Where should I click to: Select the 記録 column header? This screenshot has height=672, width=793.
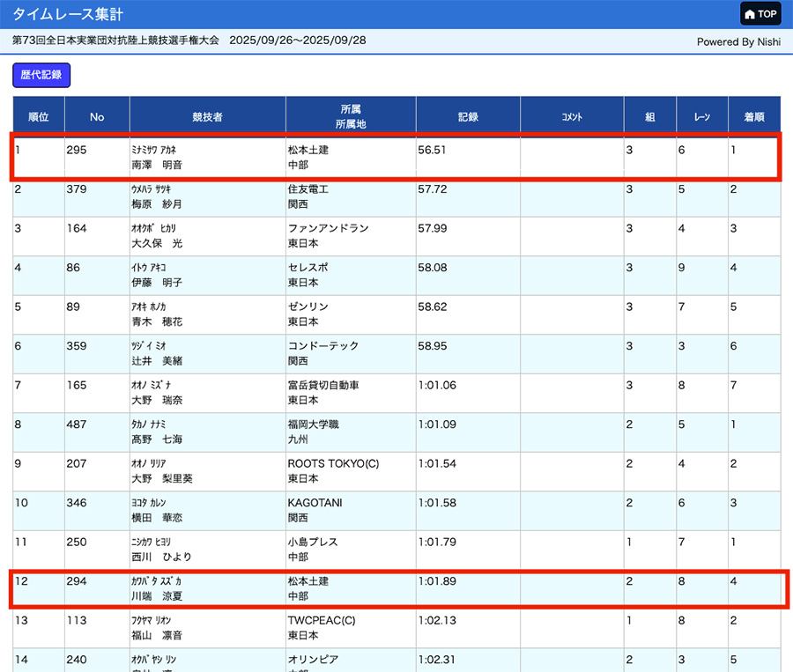pos(468,116)
